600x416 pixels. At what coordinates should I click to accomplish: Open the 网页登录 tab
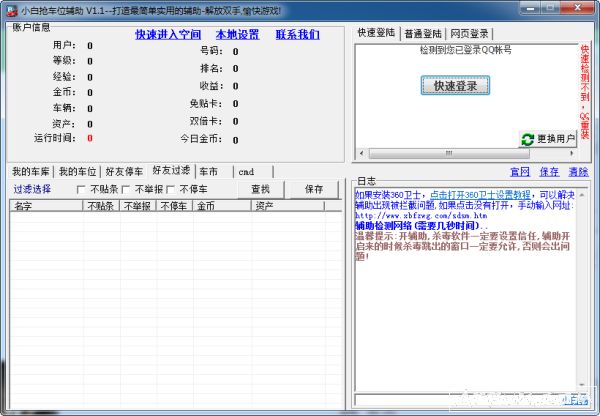[x=470, y=34]
